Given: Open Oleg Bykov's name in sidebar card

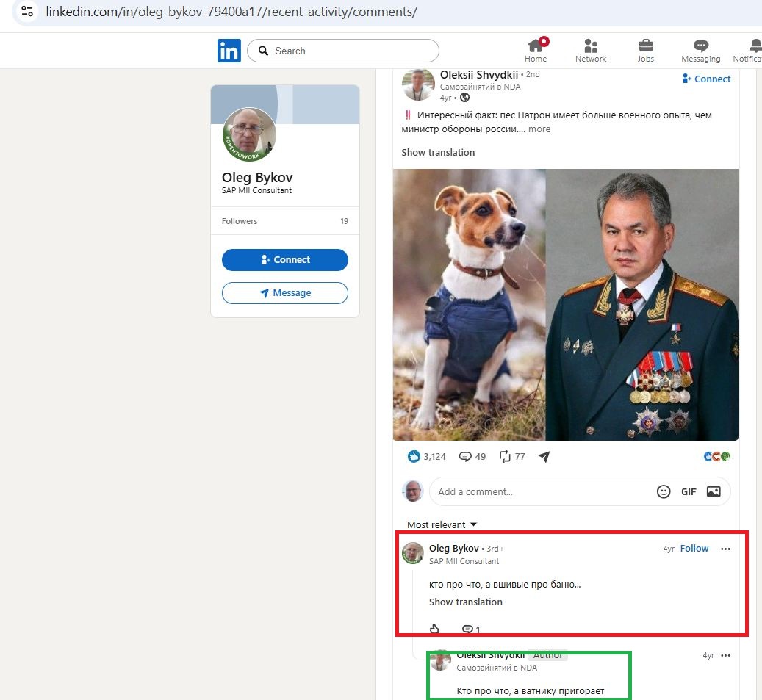Looking at the screenshot, I should [257, 177].
